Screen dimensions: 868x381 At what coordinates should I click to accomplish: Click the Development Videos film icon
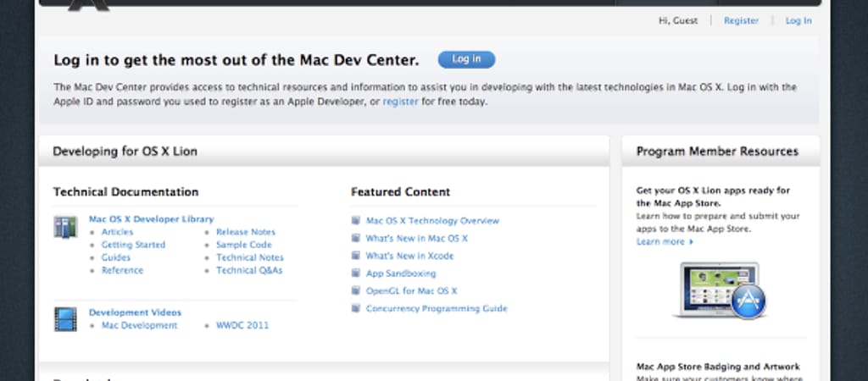(65, 319)
